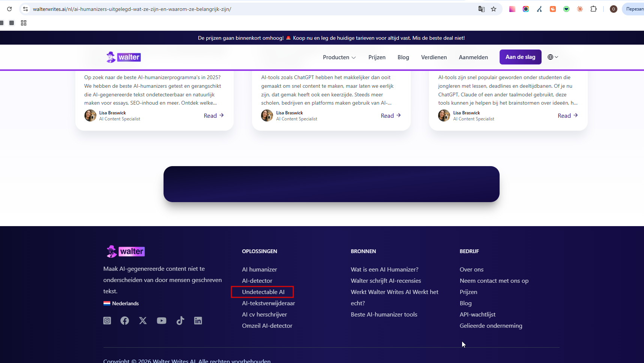Click the circular color-ring extension icon
Screen dimensions: 644x363
[526, 9]
